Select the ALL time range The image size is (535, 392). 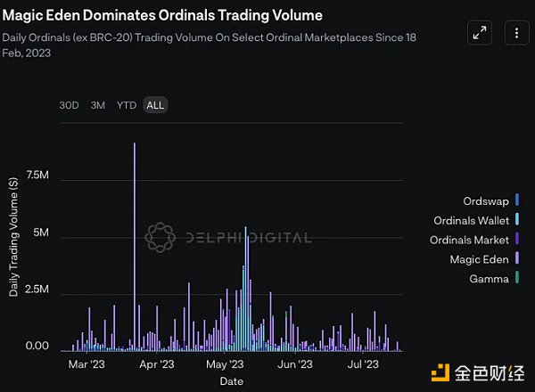155,105
